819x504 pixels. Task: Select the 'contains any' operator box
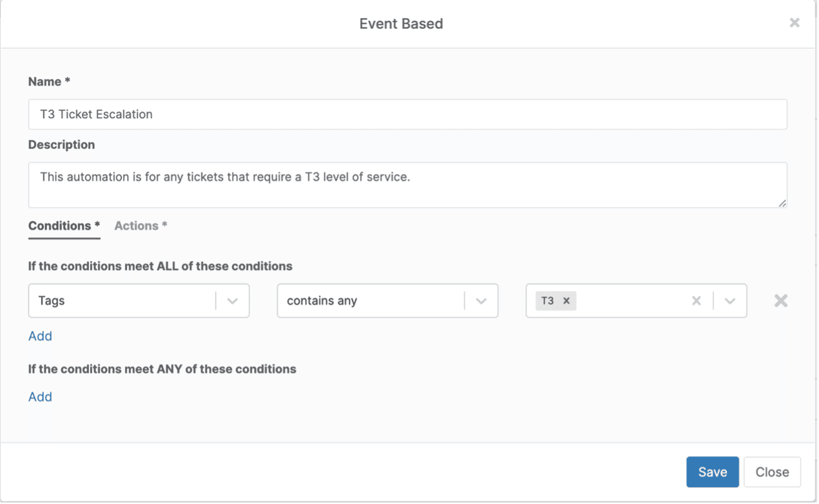click(370, 301)
